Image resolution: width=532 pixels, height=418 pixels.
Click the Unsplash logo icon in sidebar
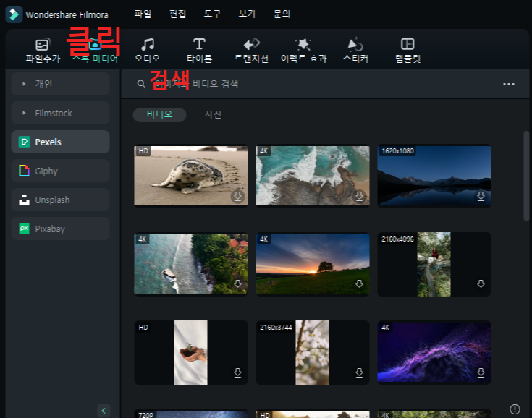click(x=24, y=200)
